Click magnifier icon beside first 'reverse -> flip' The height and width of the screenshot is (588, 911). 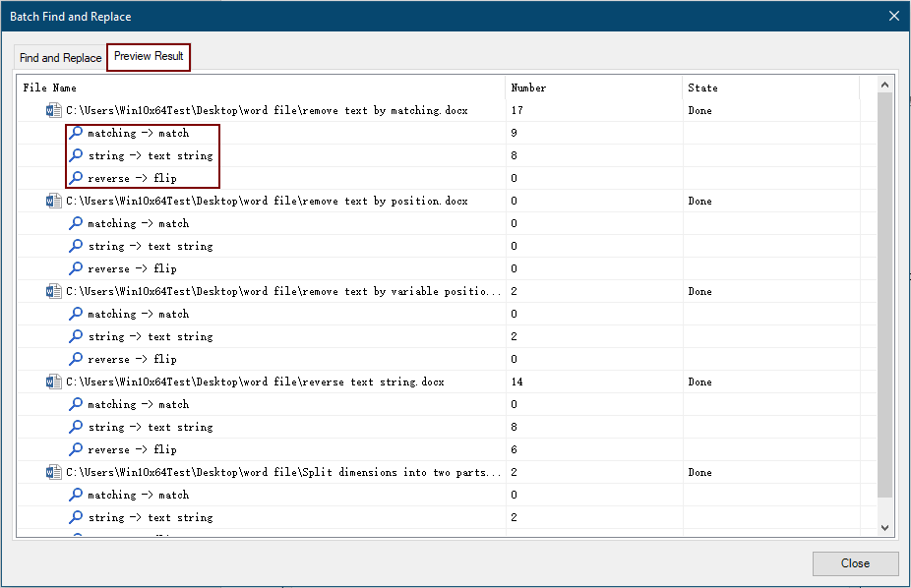pos(76,178)
